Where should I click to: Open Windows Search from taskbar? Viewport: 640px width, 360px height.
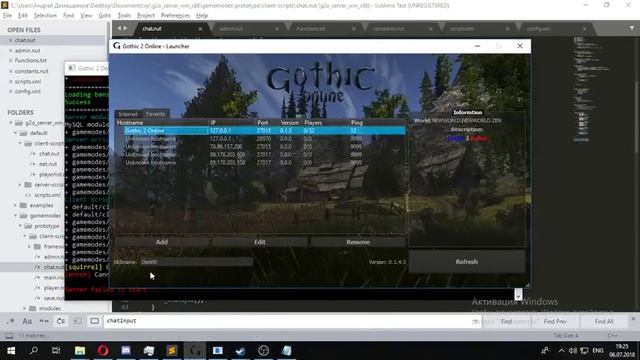click(34, 351)
